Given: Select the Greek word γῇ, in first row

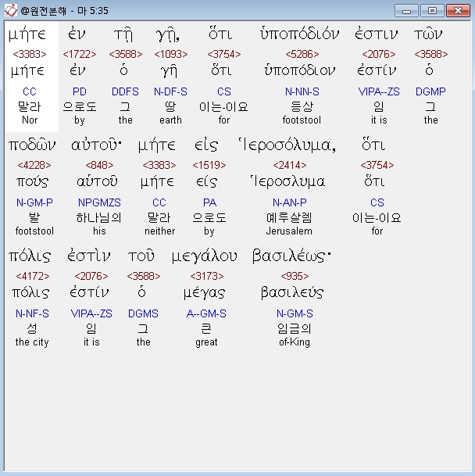Looking at the screenshot, I should 168,35.
